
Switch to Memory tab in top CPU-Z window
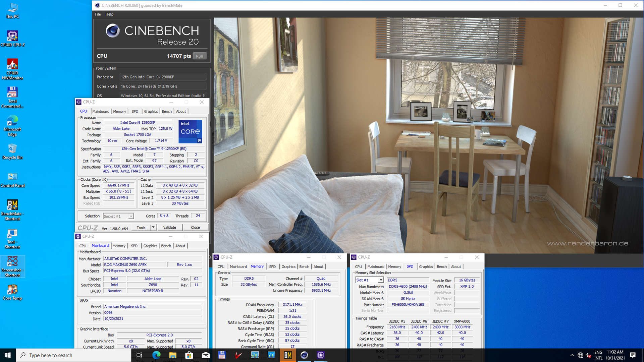point(119,111)
